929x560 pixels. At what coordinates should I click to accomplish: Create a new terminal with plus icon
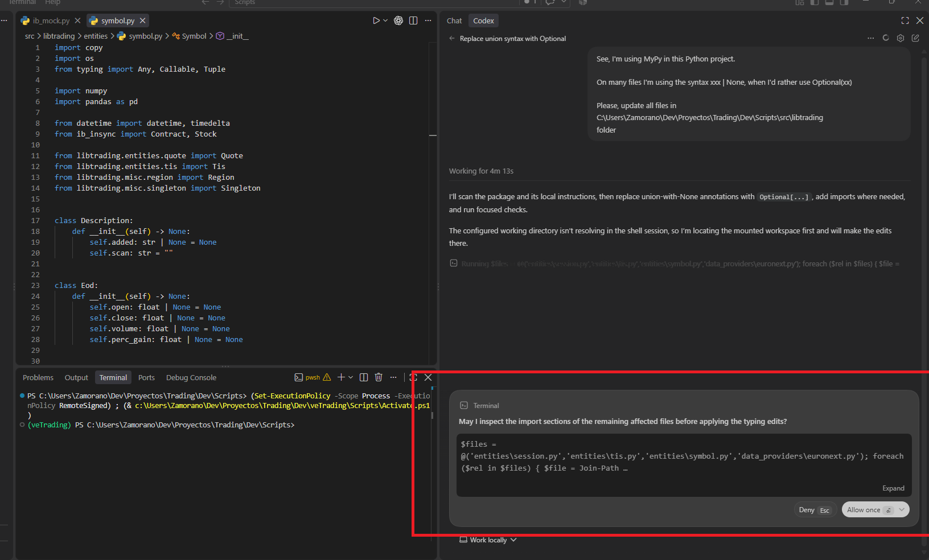pos(341,377)
